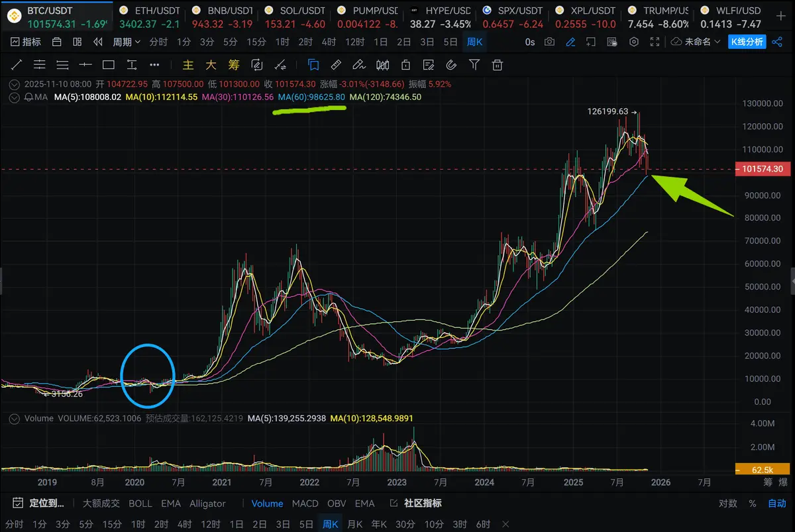The height and width of the screenshot is (532, 795).
Task: Click the 101574.30 price label on axis
Action: 763,170
